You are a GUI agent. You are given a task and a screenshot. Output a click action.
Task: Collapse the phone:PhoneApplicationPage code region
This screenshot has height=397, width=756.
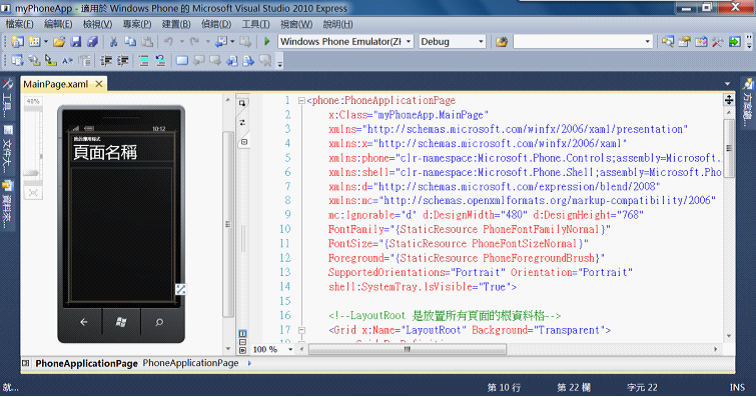(301, 101)
